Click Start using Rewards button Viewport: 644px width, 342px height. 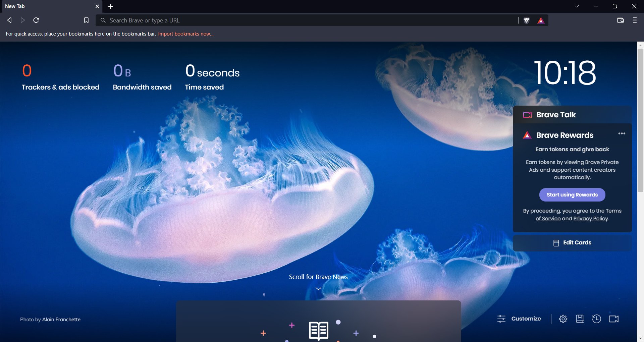pyautogui.click(x=572, y=195)
